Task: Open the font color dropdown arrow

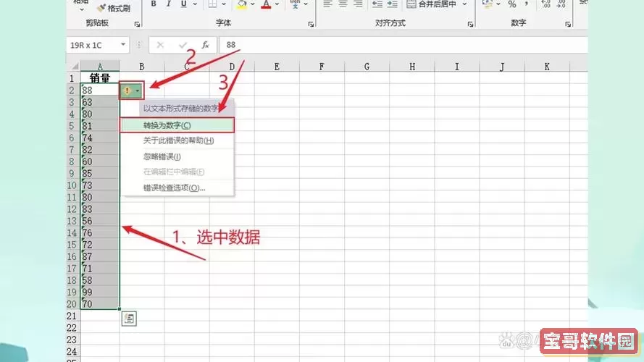Action: click(277, 4)
